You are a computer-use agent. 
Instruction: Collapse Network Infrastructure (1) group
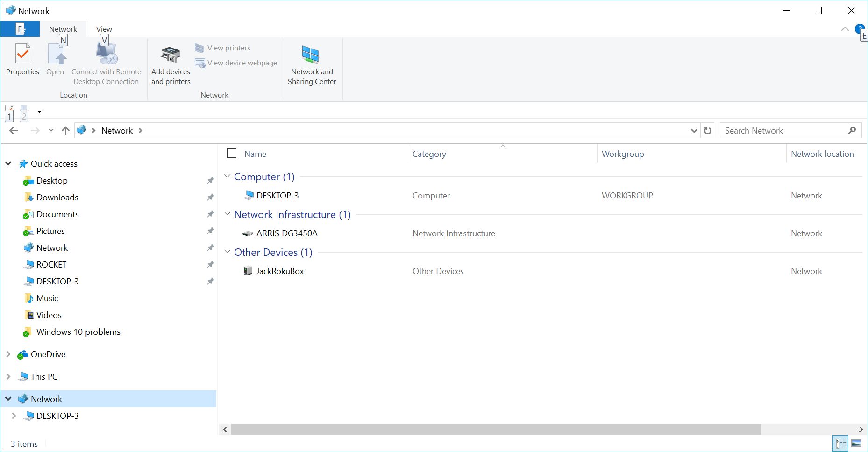tap(228, 214)
